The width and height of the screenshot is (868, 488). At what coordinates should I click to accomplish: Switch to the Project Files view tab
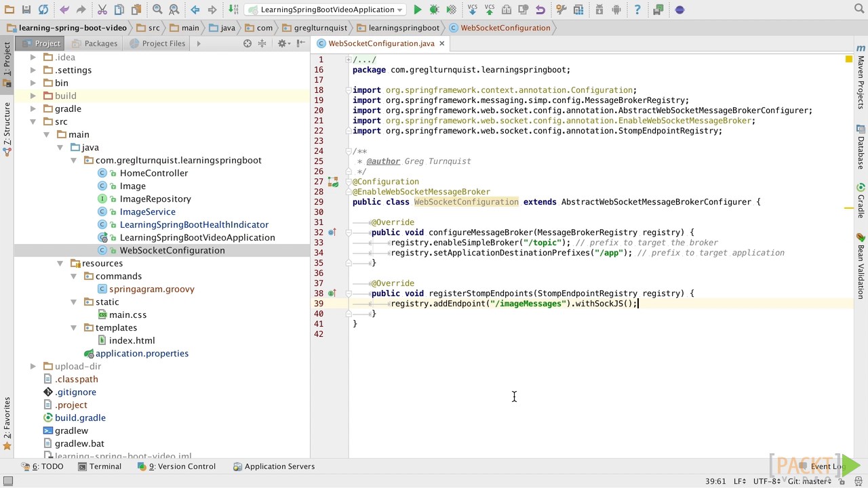tap(157, 43)
